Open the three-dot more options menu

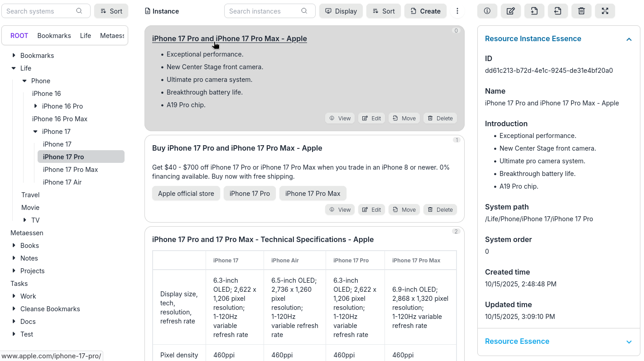(457, 11)
